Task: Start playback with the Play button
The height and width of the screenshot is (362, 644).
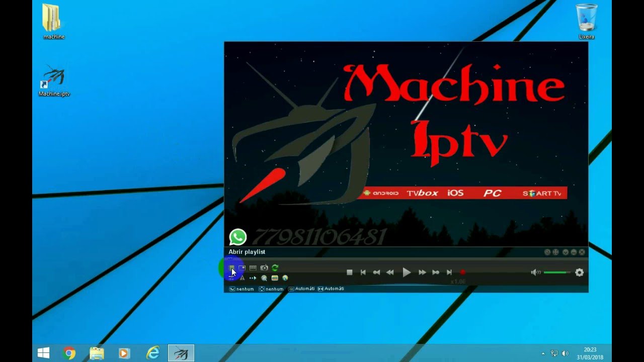Action: [x=407, y=272]
